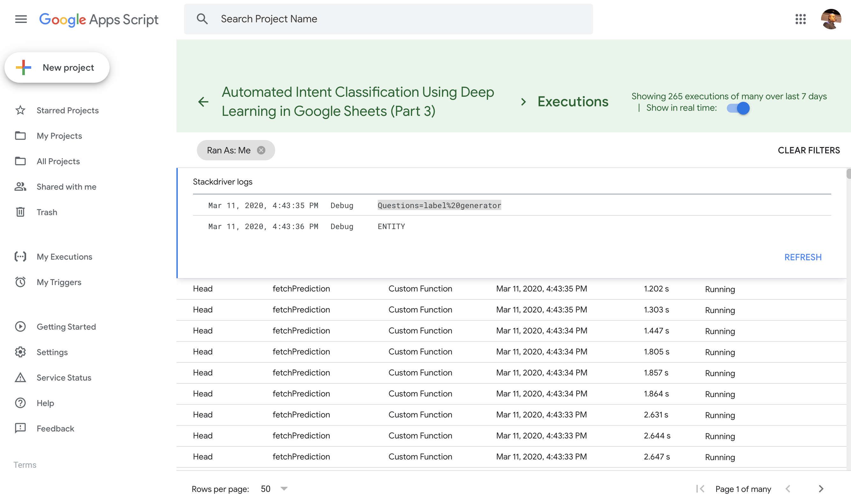This screenshot has width=851, height=504.
Task: Go to next page of executions
Action: click(x=821, y=489)
